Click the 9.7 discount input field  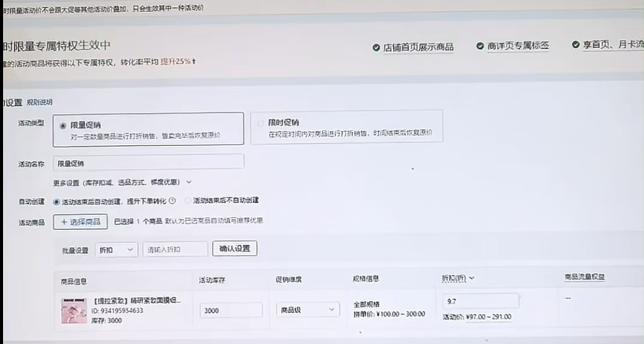pos(481,301)
